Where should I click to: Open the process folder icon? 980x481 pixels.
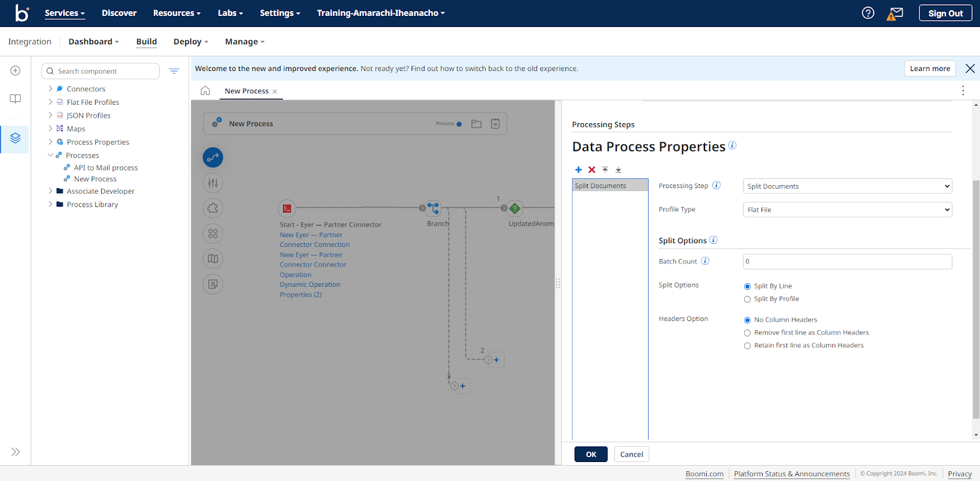tap(477, 124)
